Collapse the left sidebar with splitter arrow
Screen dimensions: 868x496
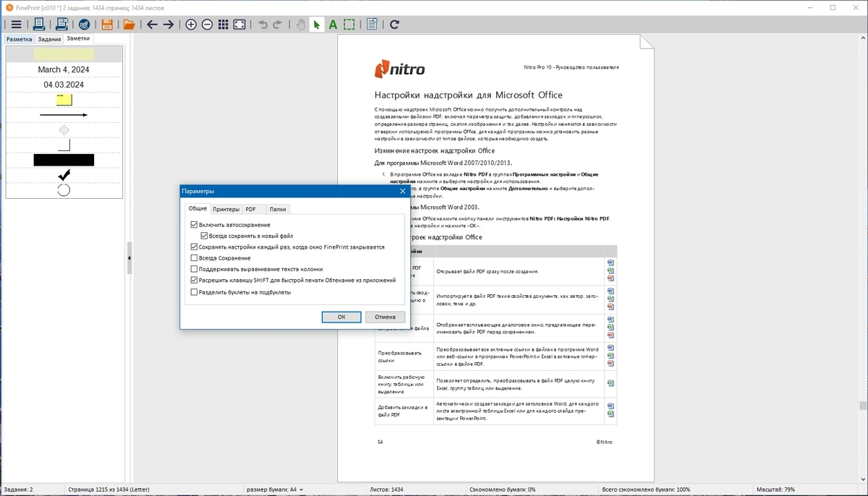129,259
